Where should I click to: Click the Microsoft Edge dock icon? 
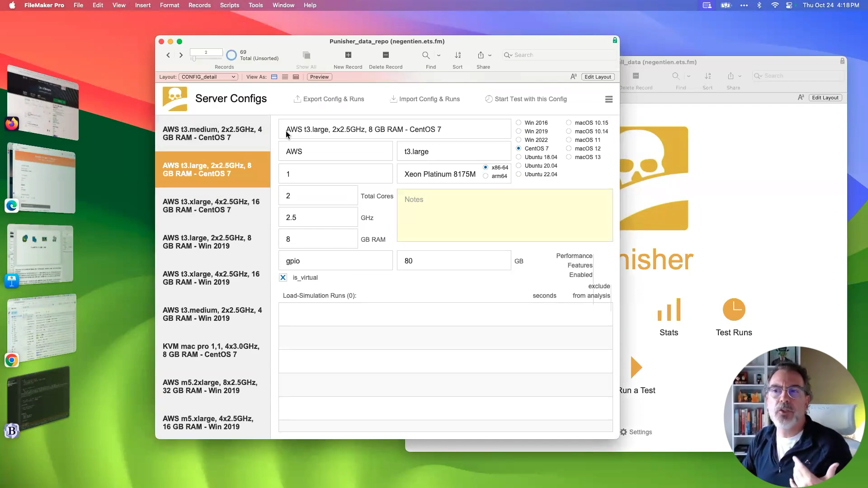(12, 206)
